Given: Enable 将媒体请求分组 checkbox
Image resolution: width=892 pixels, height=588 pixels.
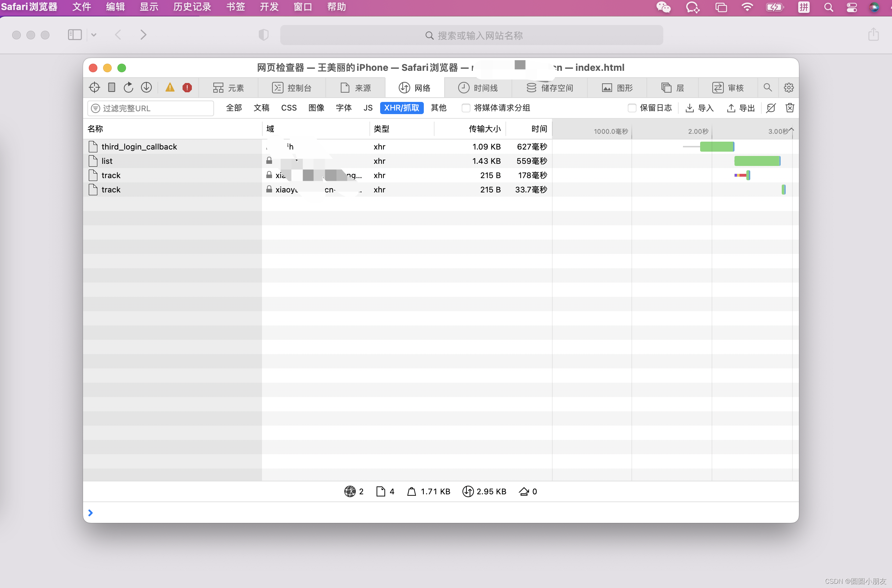Looking at the screenshot, I should [x=466, y=108].
